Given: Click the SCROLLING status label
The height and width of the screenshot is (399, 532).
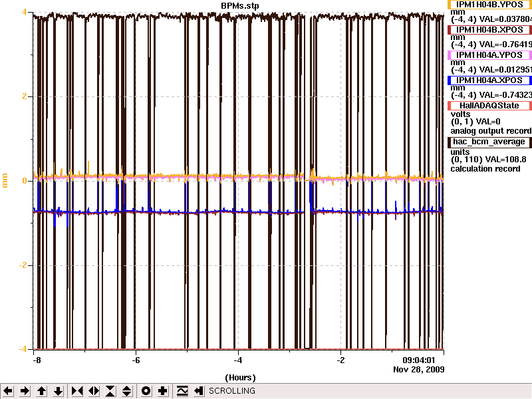Looking at the screenshot, I should point(231,391).
